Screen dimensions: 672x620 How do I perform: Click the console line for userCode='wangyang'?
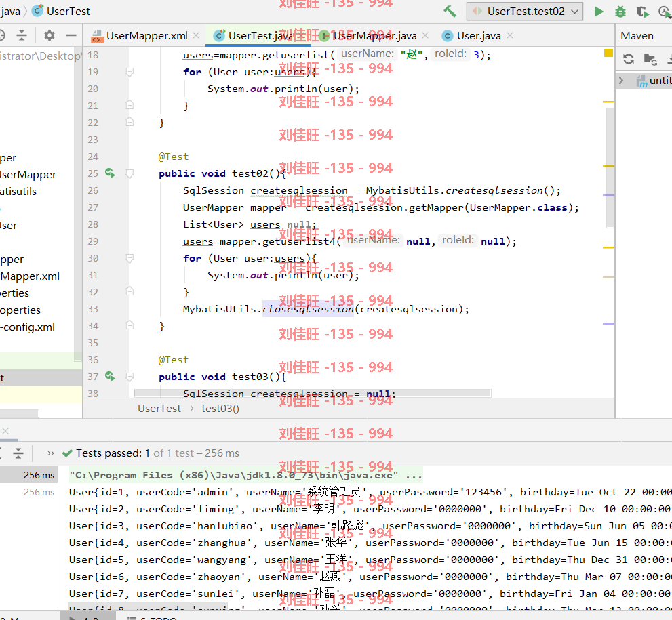click(370, 560)
